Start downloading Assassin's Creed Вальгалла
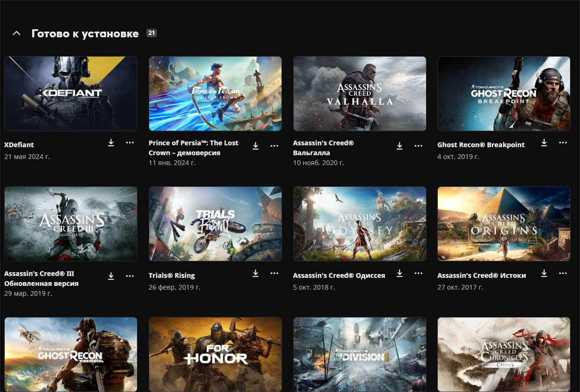Image resolution: width=580 pixels, height=392 pixels. [x=399, y=145]
